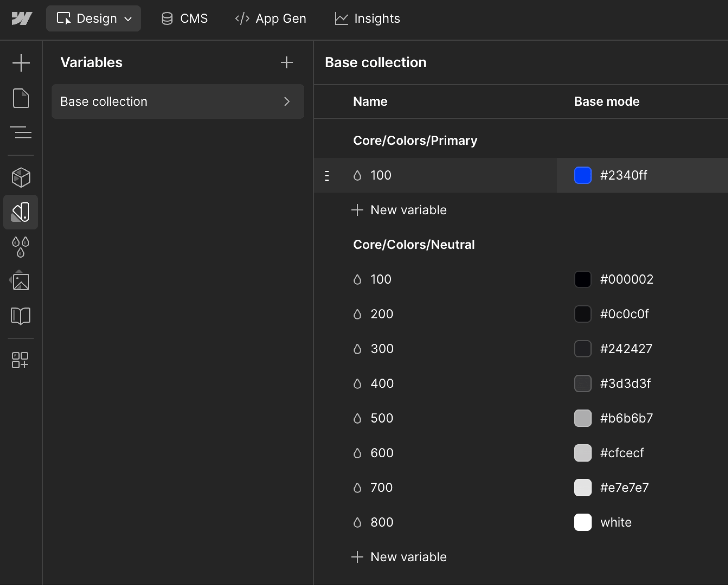
Task: Click New variable under Core/Colors/Primary
Action: point(399,210)
